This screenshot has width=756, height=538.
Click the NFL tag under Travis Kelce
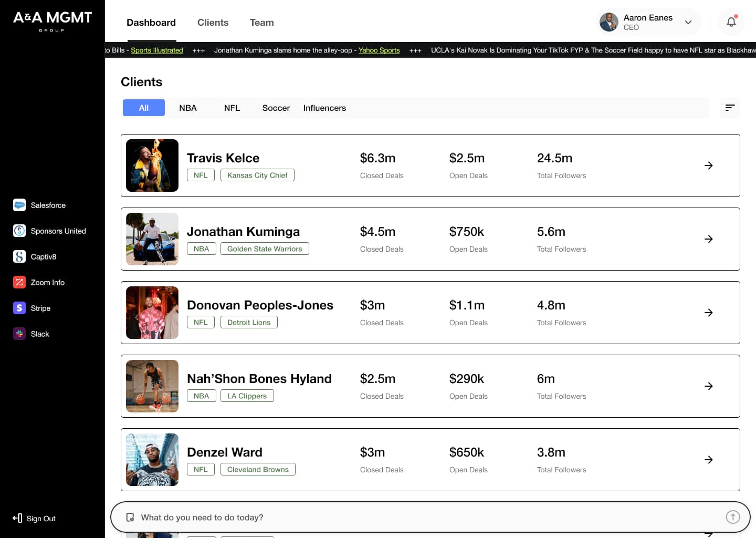201,175
